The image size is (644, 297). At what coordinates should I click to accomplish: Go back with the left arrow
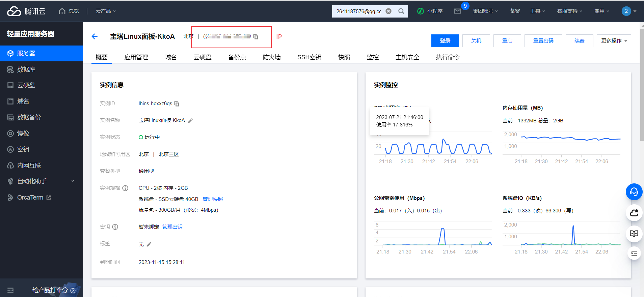coord(95,36)
